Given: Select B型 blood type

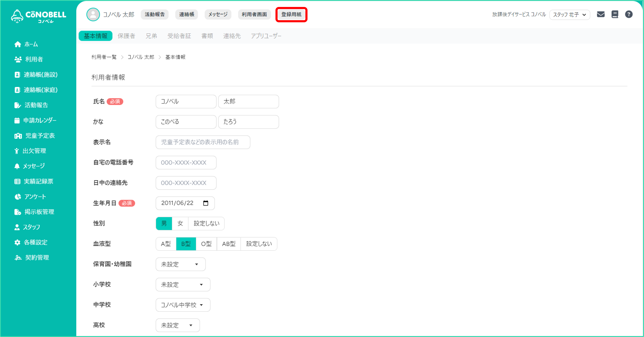Looking at the screenshot, I should pyautogui.click(x=186, y=244).
